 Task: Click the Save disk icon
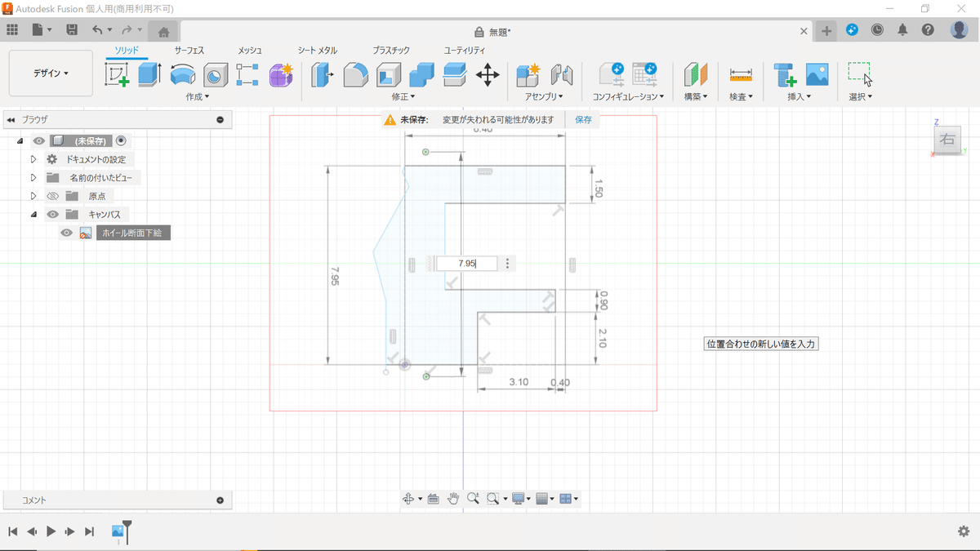tap(72, 29)
